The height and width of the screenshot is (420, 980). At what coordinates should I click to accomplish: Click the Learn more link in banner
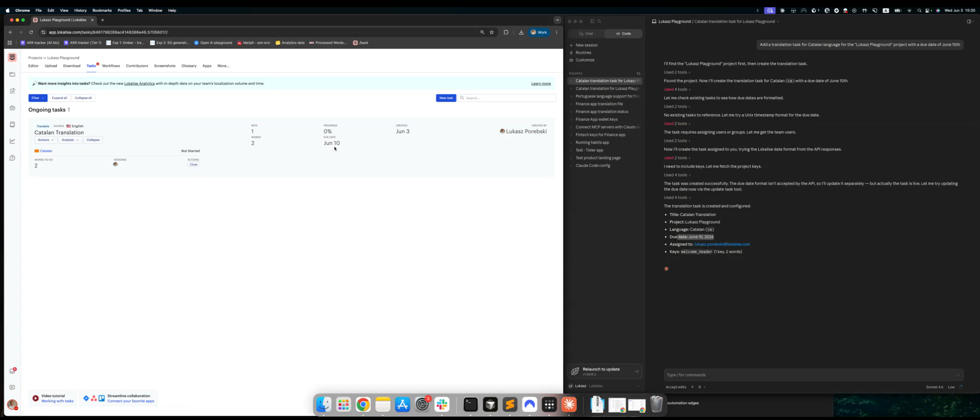[x=541, y=83]
